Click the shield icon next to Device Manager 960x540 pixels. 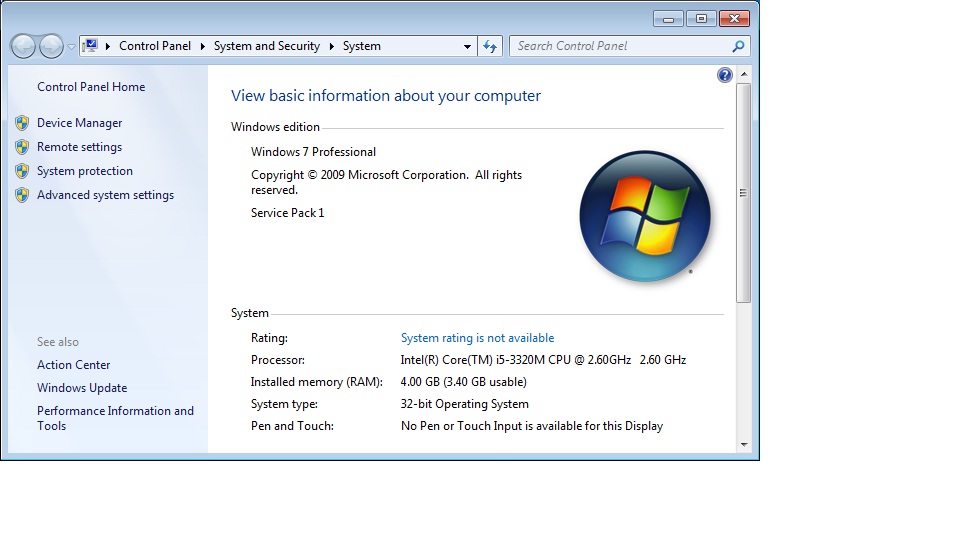click(x=22, y=123)
